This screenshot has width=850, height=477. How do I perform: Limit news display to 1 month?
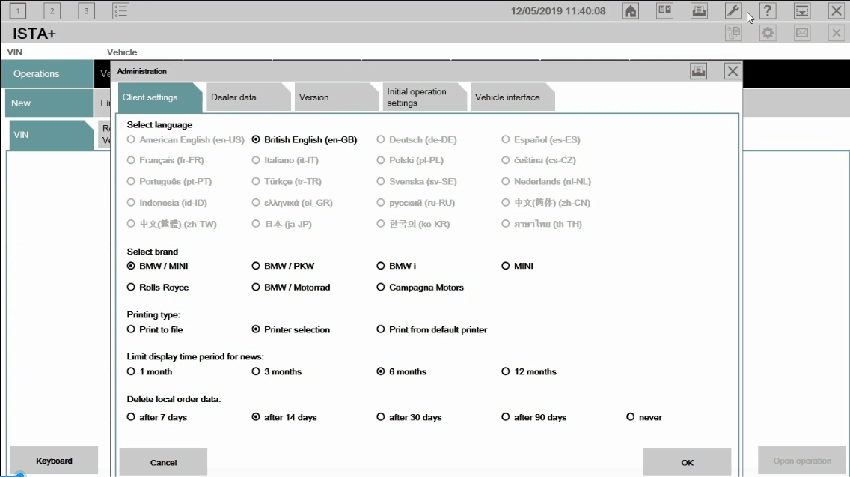(x=150, y=371)
